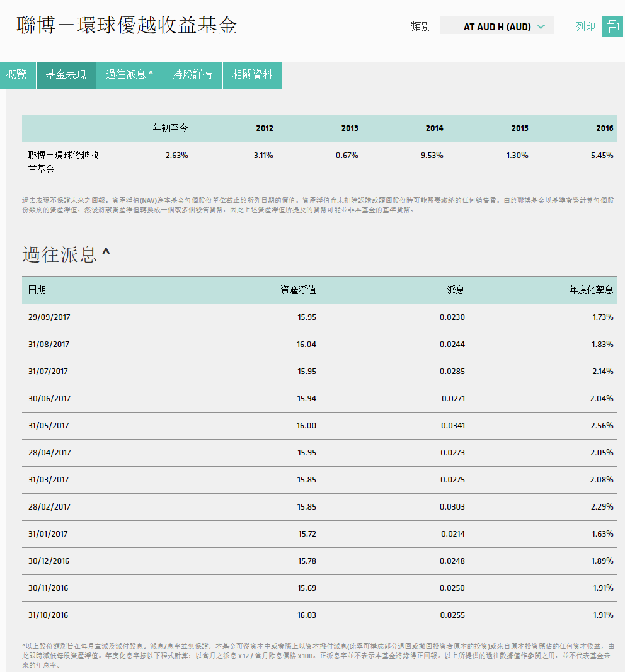This screenshot has width=625, height=672.
Task: Click dividend value 0.0341
Action: (x=453, y=426)
